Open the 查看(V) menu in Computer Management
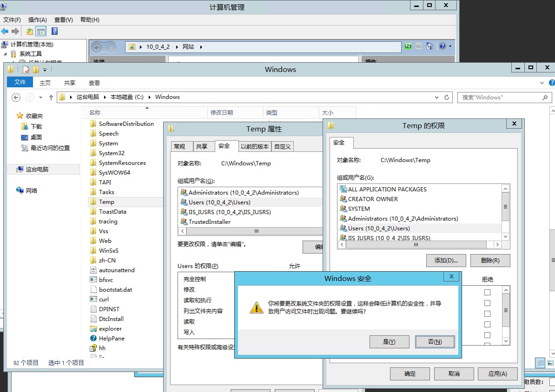Viewport: 555px width, 392px height. point(63,20)
